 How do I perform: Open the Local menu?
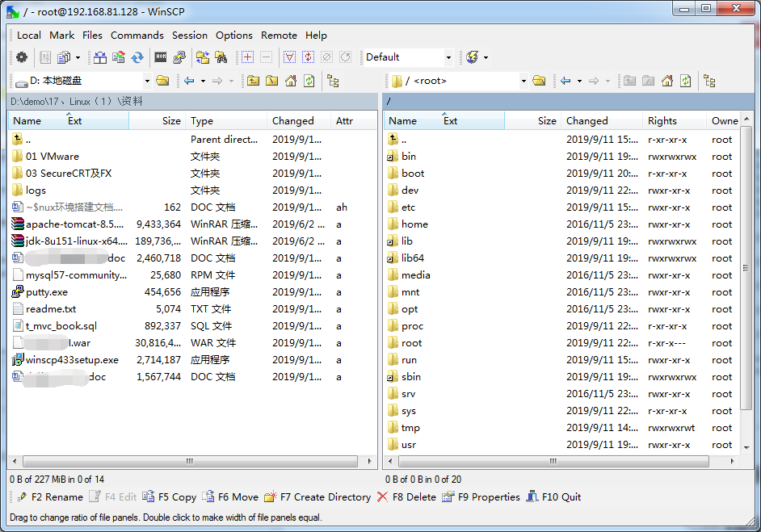coord(28,36)
